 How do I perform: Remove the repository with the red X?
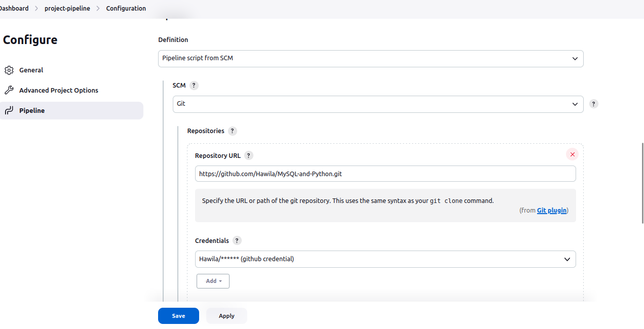tap(572, 154)
